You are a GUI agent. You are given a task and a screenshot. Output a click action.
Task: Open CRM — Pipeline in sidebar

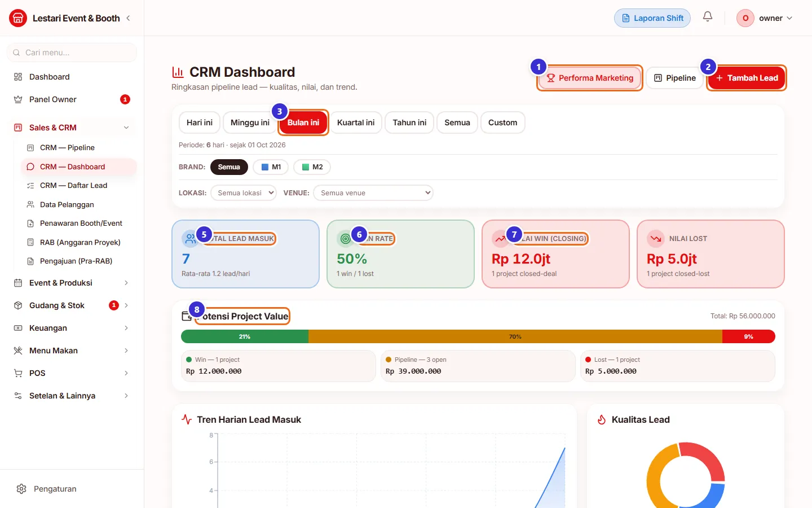tap(79, 148)
